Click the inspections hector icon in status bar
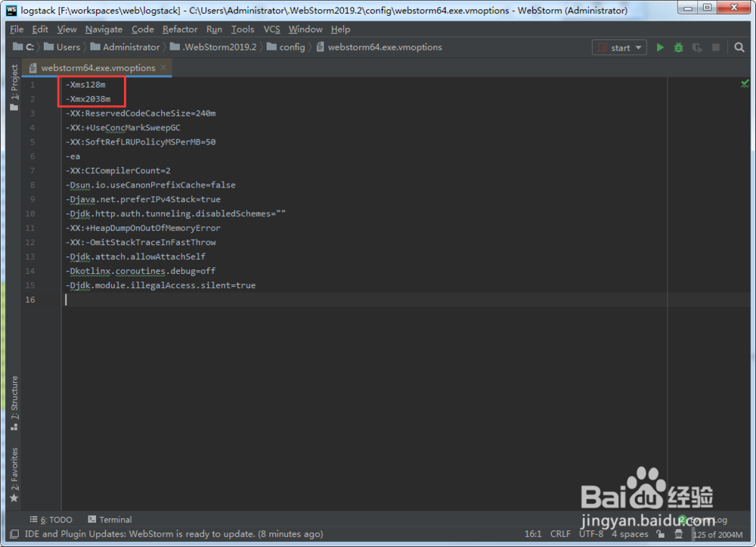 [678, 534]
